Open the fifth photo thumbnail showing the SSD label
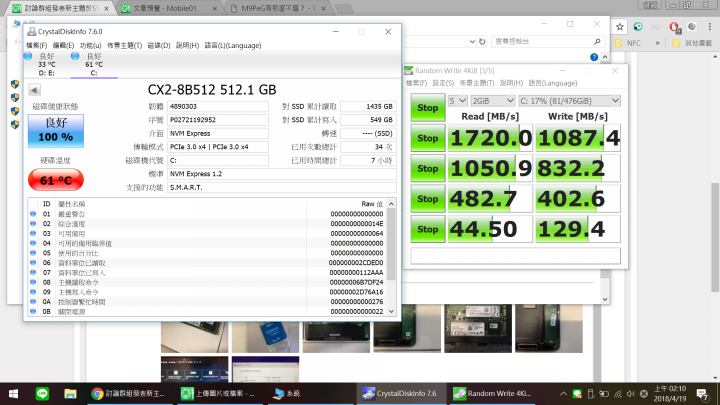The width and height of the screenshot is (720, 405). click(x=478, y=328)
